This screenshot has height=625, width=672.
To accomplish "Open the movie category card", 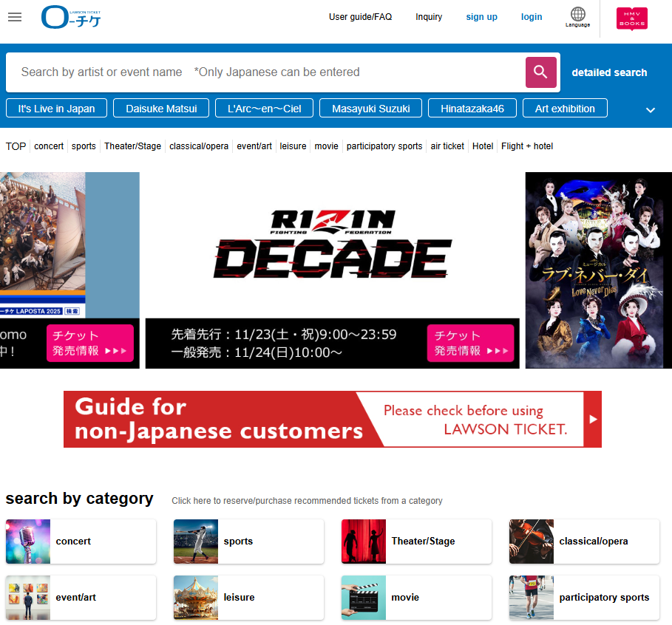I will [416, 598].
